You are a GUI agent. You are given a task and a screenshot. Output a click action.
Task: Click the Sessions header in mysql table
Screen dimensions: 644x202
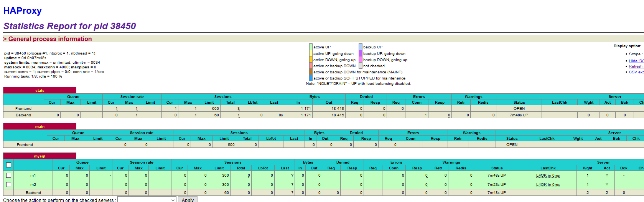point(233,162)
